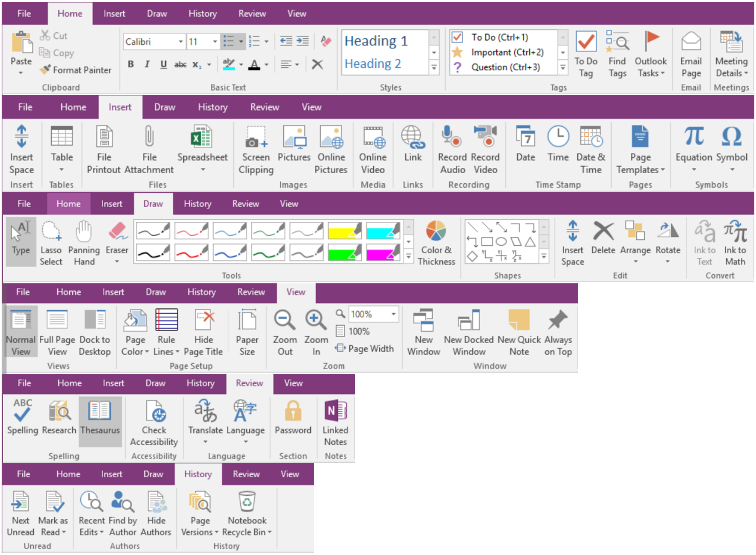The width and height of the screenshot is (756, 555).
Task: Toggle Strikethrough formatting
Action: (180, 64)
